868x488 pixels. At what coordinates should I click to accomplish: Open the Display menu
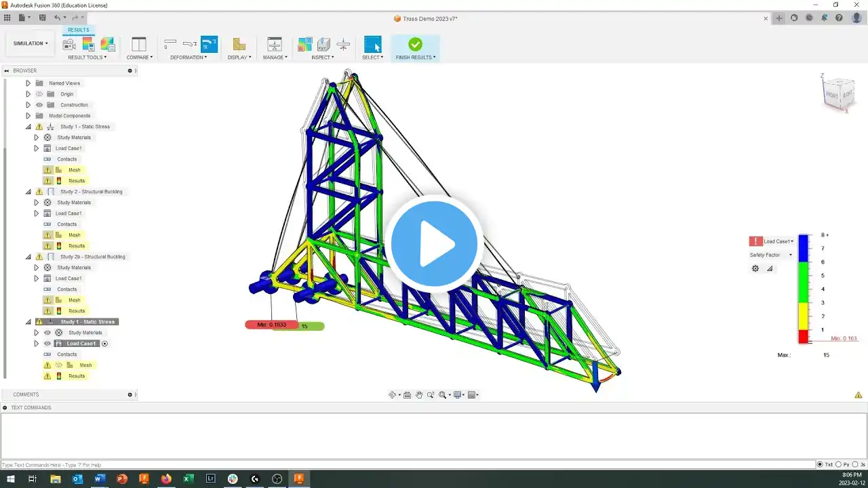[239, 58]
